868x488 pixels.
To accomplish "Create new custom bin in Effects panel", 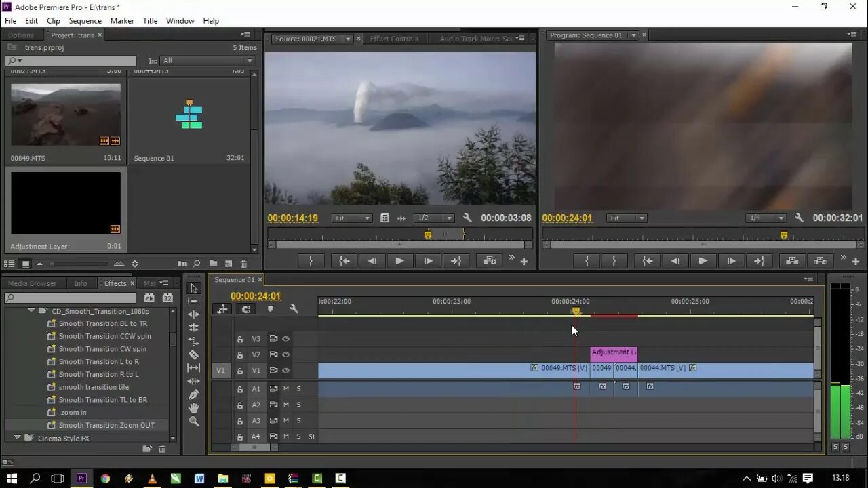I will 147,449.
